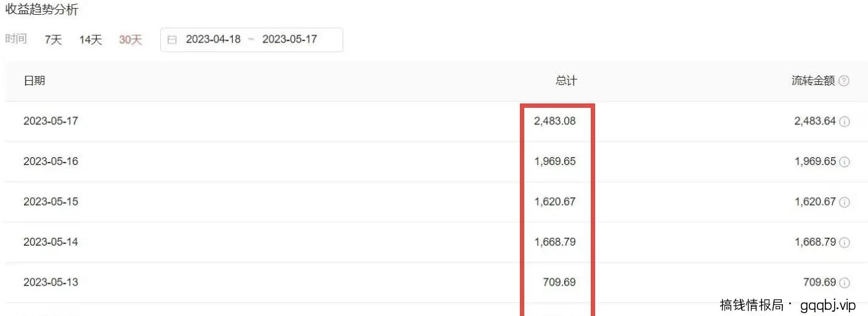Click the calendar icon in date picker

point(172,40)
